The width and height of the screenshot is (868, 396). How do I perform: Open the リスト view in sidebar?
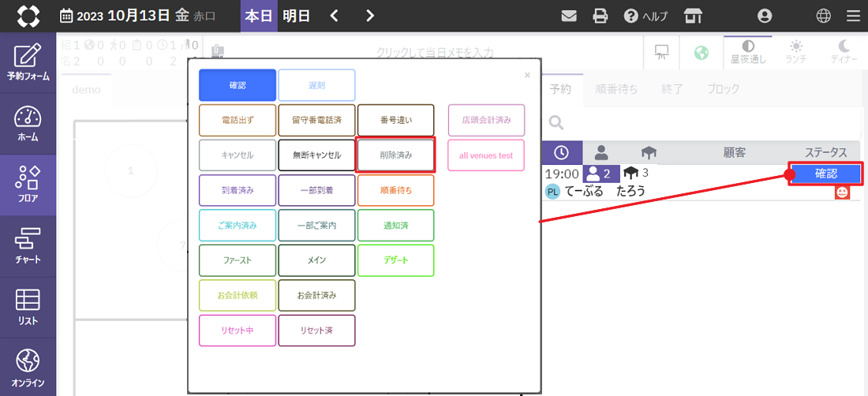click(28, 306)
